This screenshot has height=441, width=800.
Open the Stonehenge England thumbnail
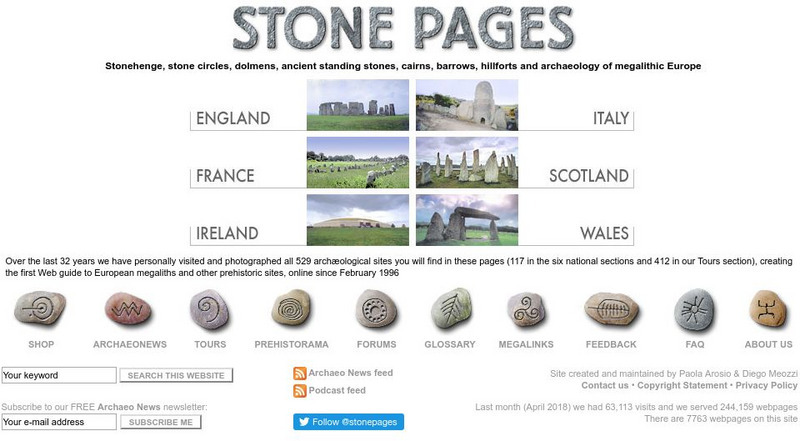pos(358,105)
